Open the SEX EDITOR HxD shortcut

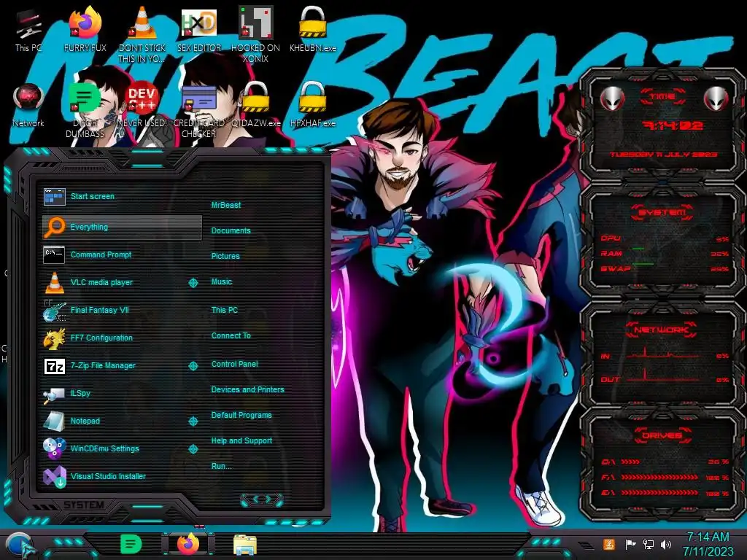[x=199, y=31]
